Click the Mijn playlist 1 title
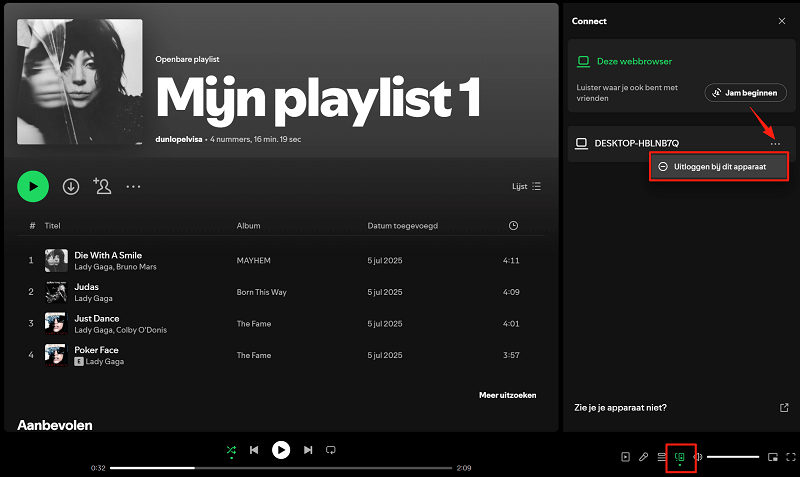The width and height of the screenshot is (800, 477). tap(318, 99)
